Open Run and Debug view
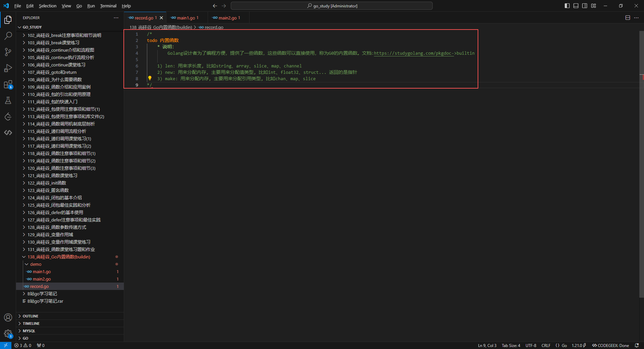644x349 pixels. 8,68
